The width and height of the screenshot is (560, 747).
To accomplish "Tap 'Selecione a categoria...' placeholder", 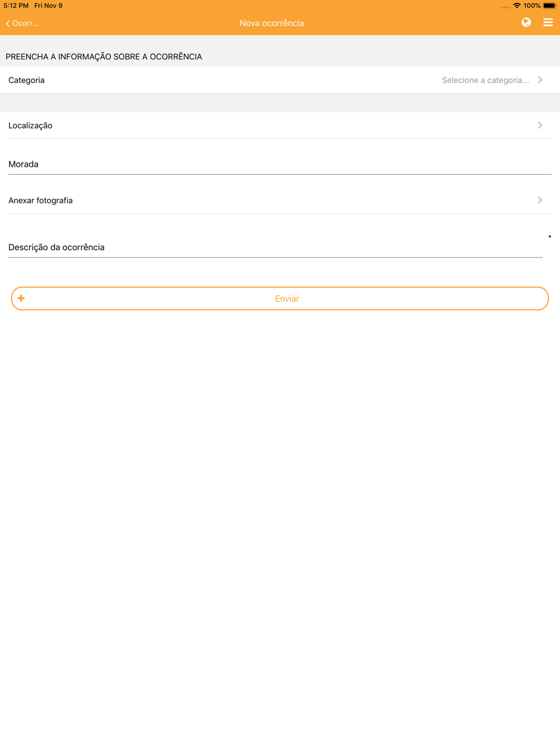I will point(486,80).
